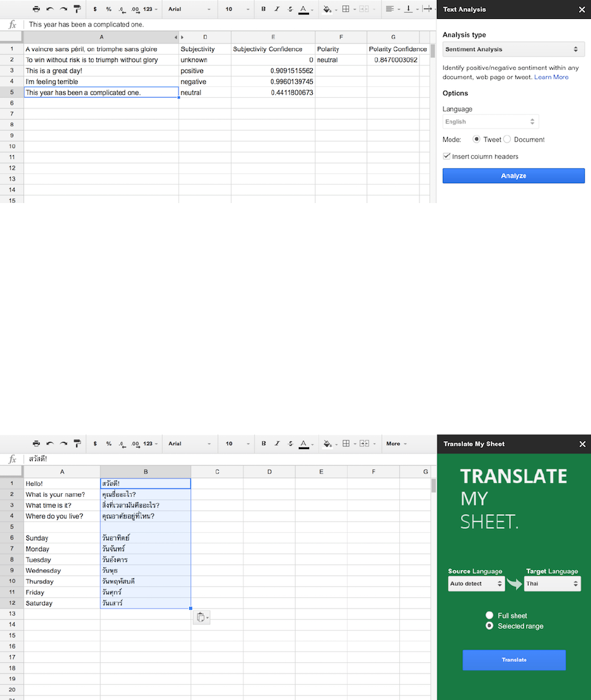Viewport: 591px width, 700px height.
Task: Open the Source Language Auto detect dropdown
Action: (476, 583)
